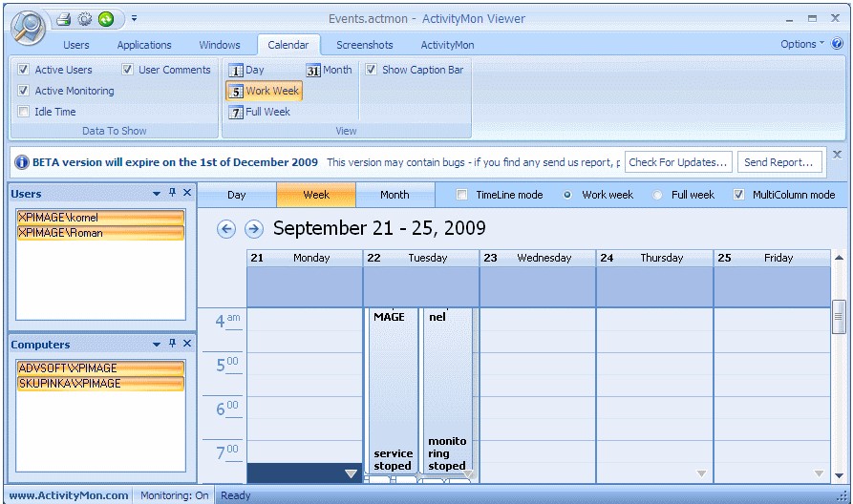Select computer ADVSOFT\XPIMAGE
This screenshot has width=853, height=504.
point(100,368)
